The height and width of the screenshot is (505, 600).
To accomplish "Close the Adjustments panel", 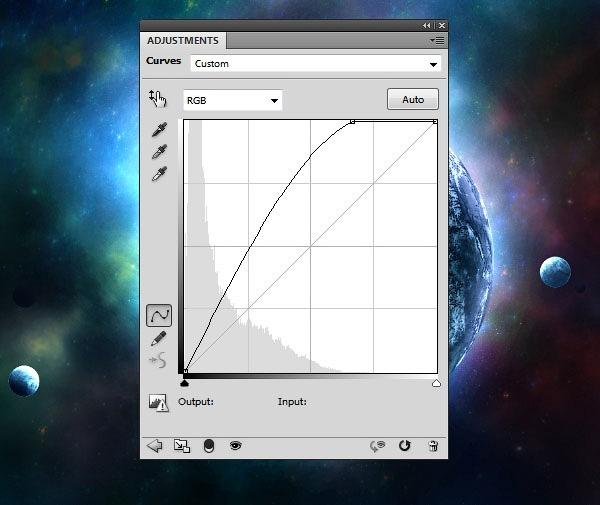I will pos(442,26).
